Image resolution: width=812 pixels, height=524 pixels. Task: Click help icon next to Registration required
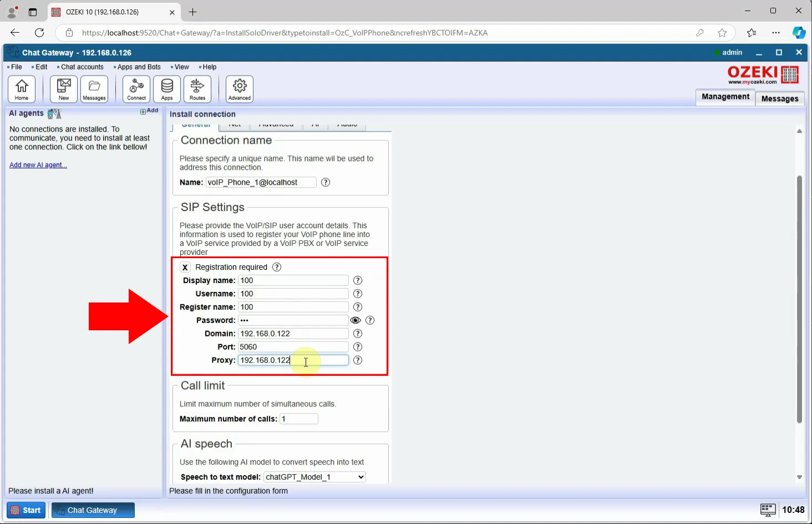tap(277, 267)
